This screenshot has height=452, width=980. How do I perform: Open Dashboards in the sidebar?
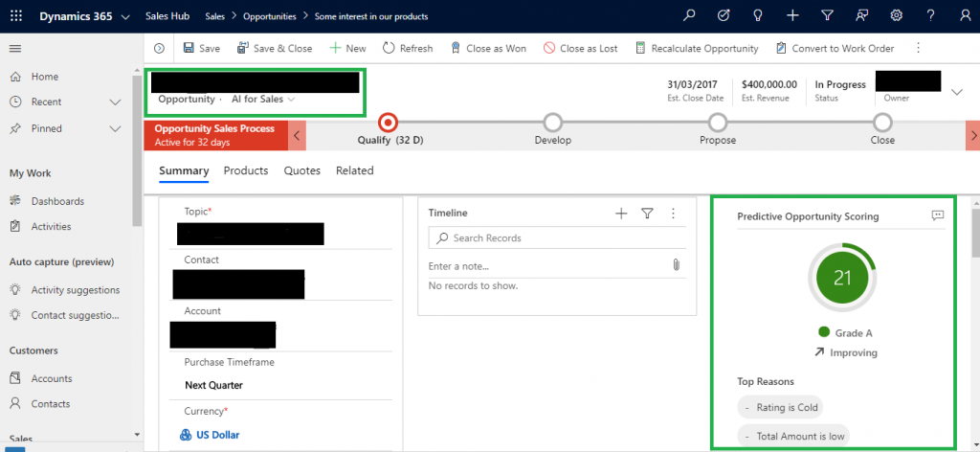tap(57, 201)
